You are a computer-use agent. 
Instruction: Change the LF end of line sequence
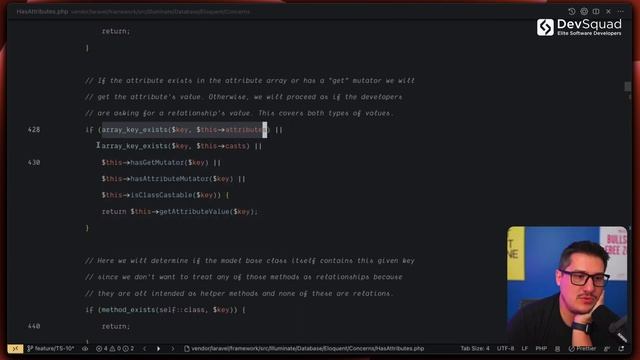pos(524,349)
